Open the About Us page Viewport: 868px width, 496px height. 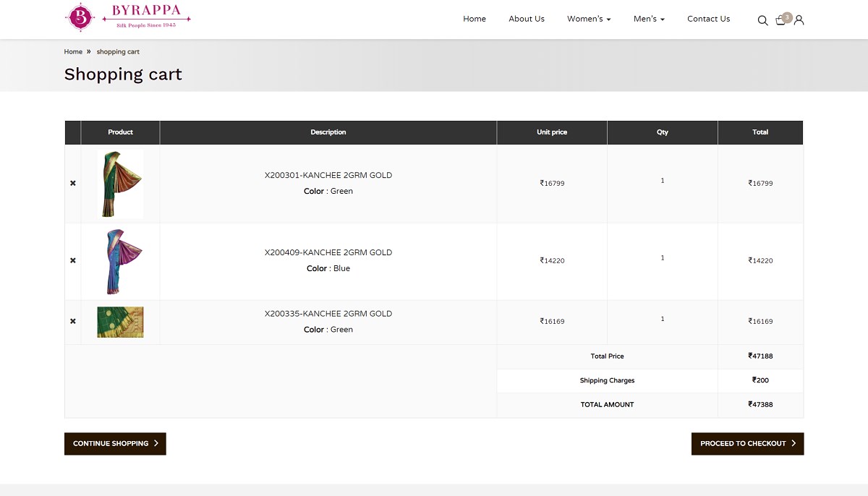[527, 19]
